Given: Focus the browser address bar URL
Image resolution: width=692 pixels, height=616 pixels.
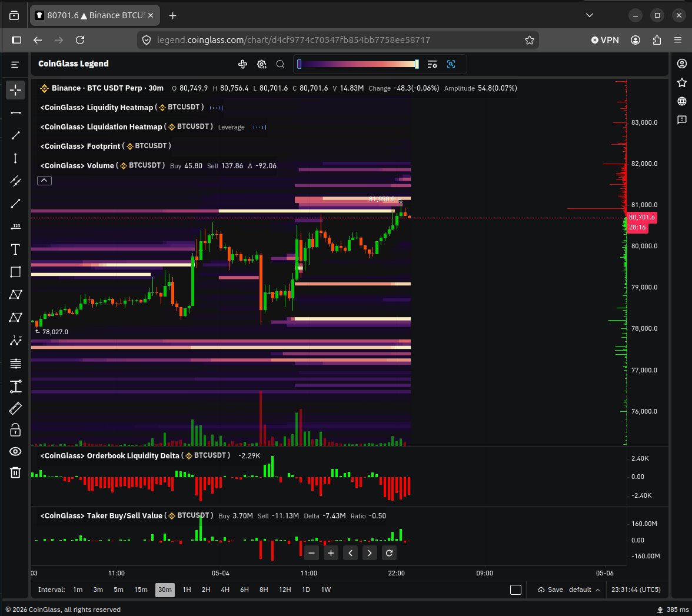Looking at the screenshot, I should [x=294, y=40].
